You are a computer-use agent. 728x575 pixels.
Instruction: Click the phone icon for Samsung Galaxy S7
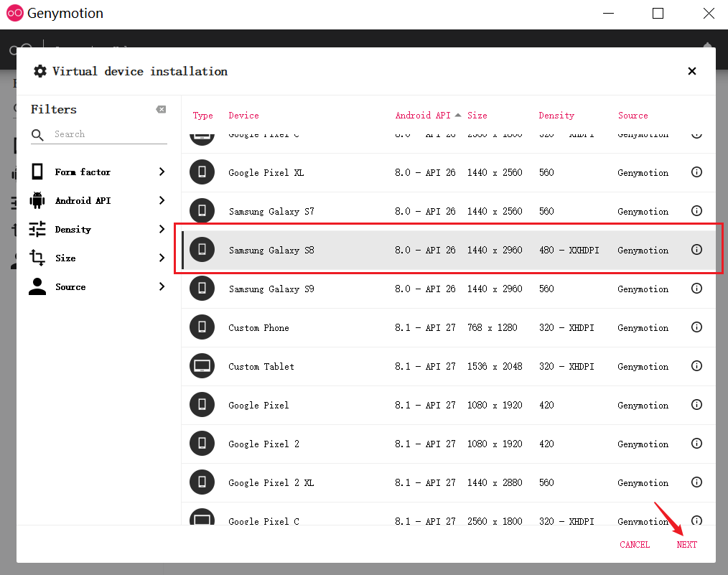(202, 211)
